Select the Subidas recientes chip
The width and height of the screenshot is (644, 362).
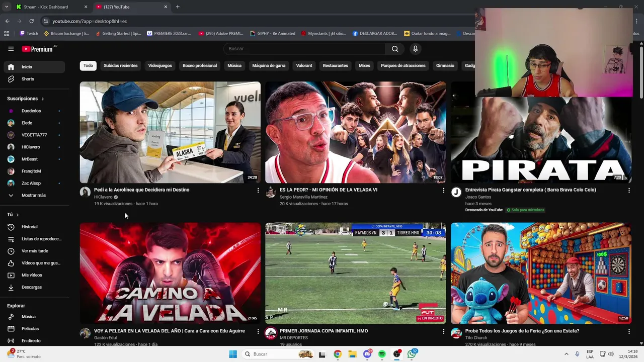(x=120, y=66)
